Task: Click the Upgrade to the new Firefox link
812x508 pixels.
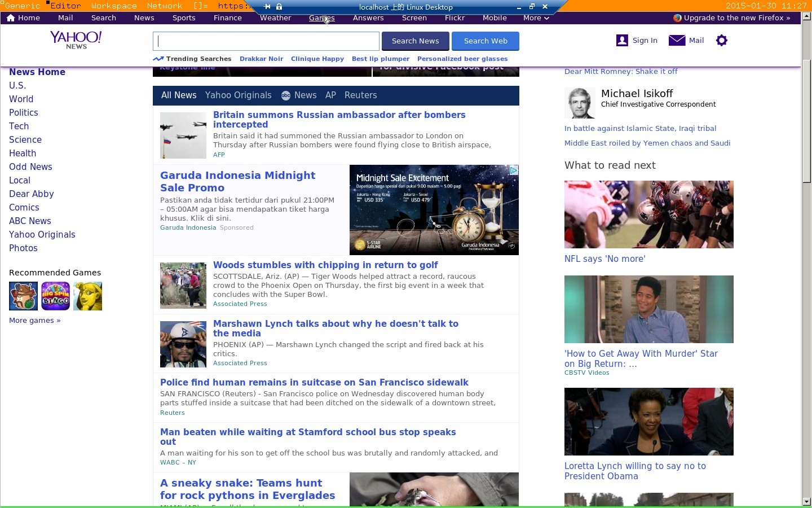Action: pos(736,18)
